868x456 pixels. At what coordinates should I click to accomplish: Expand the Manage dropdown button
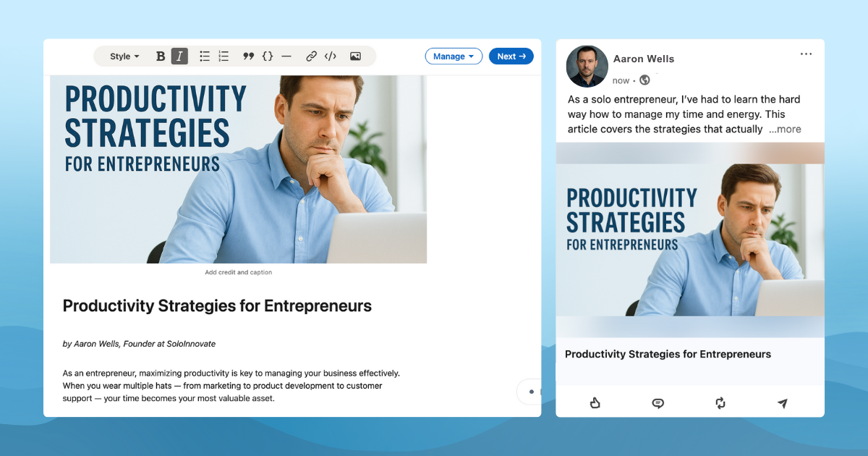[454, 56]
